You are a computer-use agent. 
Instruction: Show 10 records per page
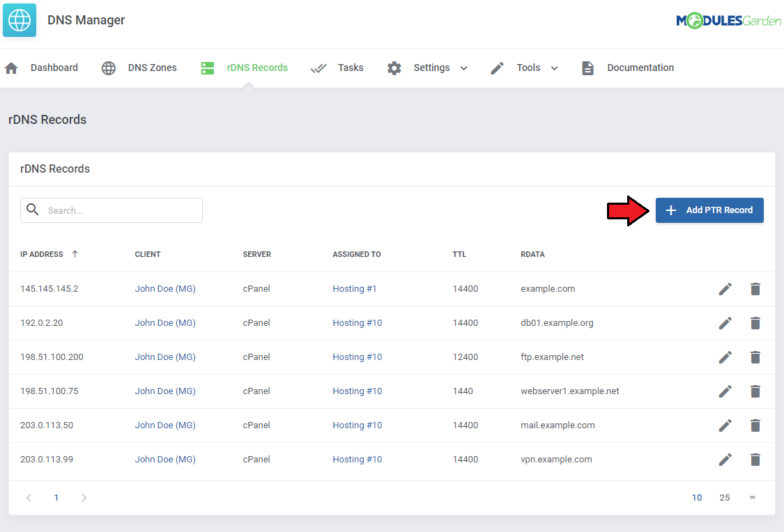[x=697, y=498]
